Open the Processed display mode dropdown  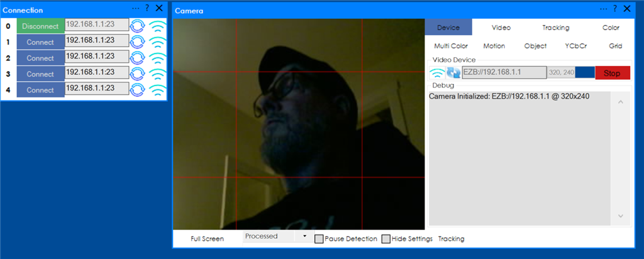[276, 236]
